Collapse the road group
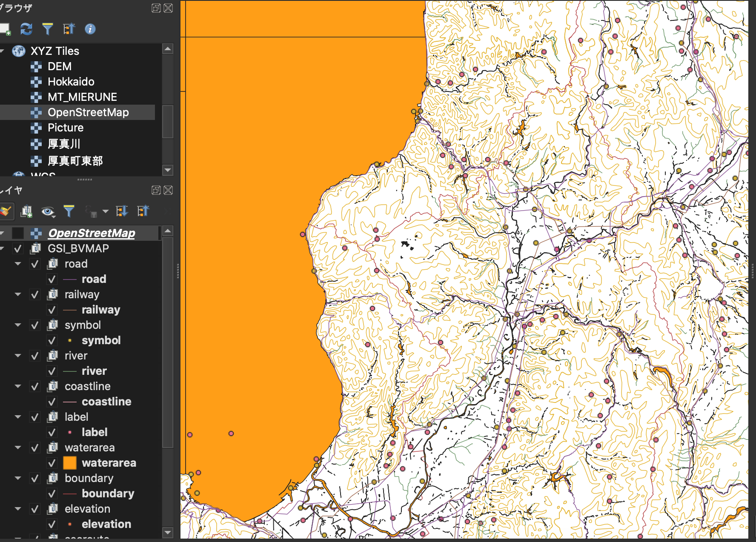Viewport: 756px width, 542px height. point(18,264)
